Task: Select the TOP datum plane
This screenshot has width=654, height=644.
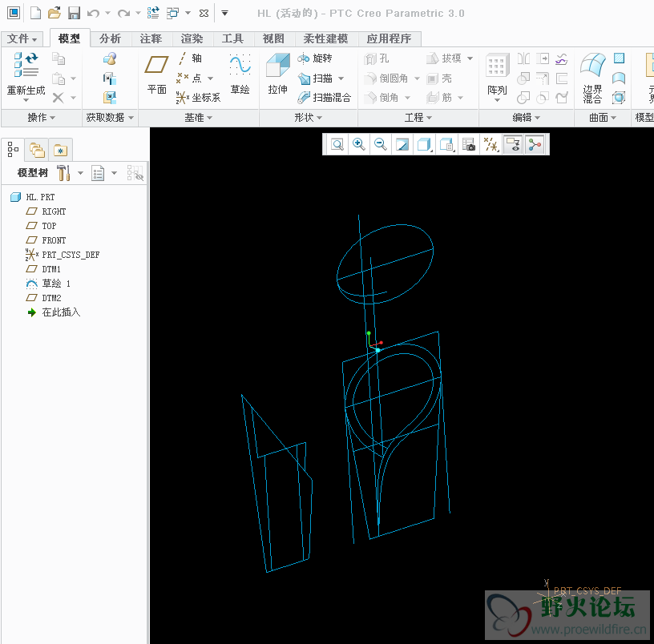Action: coord(41,226)
